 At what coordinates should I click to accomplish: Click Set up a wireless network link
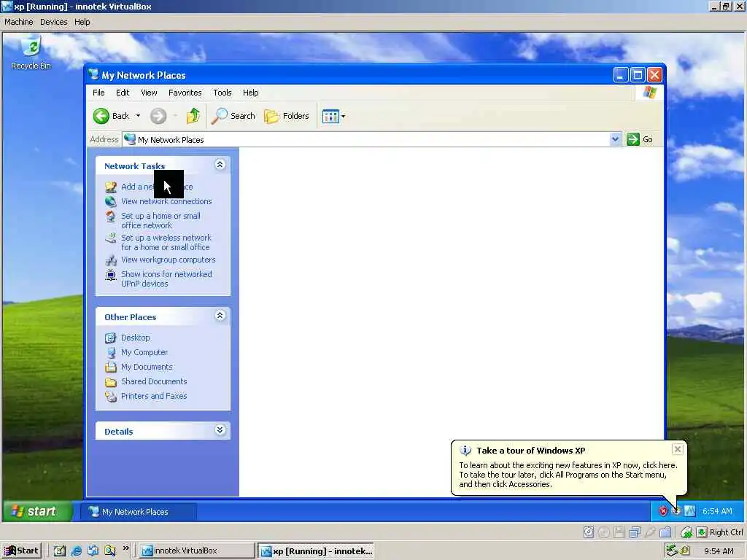[x=166, y=242]
